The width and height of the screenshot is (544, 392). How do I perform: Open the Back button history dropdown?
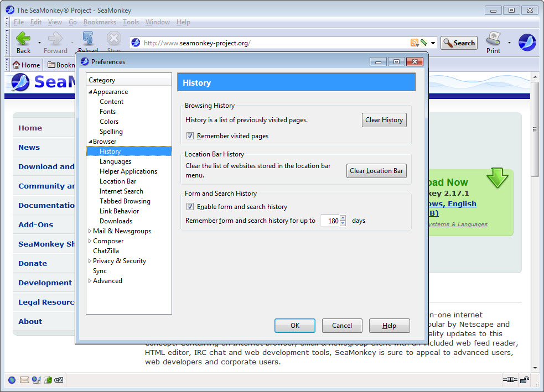click(x=39, y=43)
